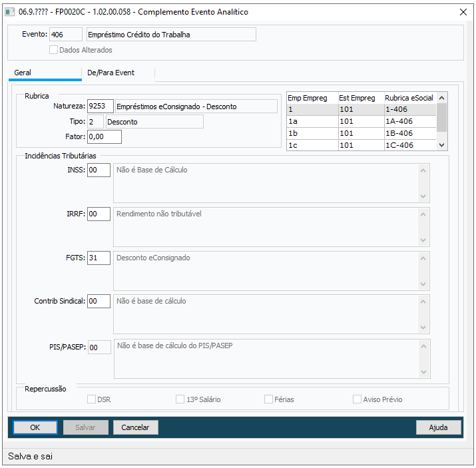Click the Contrib Sindical code field

click(99, 301)
